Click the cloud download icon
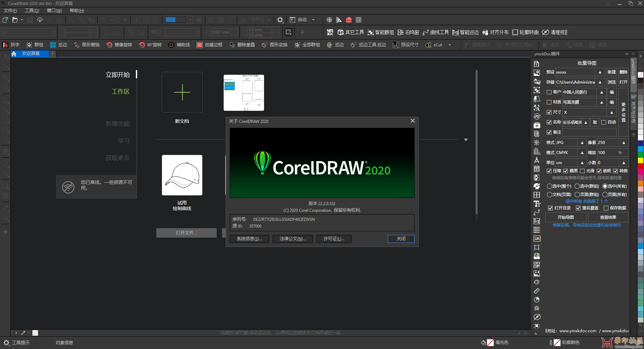 click(40, 20)
